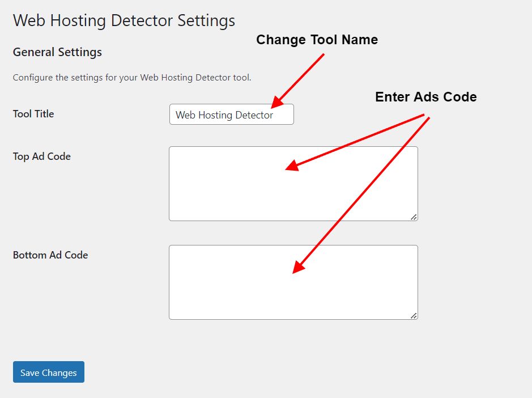Click red arrowhead pointing at Tool Title field

(x=278, y=102)
